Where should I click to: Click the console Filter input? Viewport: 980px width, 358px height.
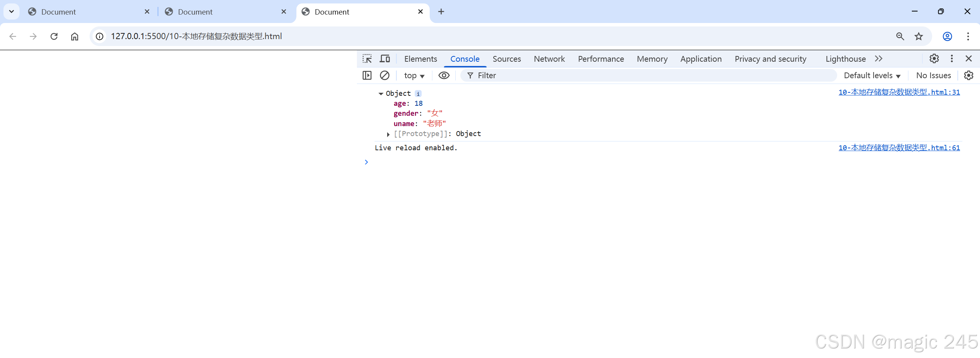[648, 76]
